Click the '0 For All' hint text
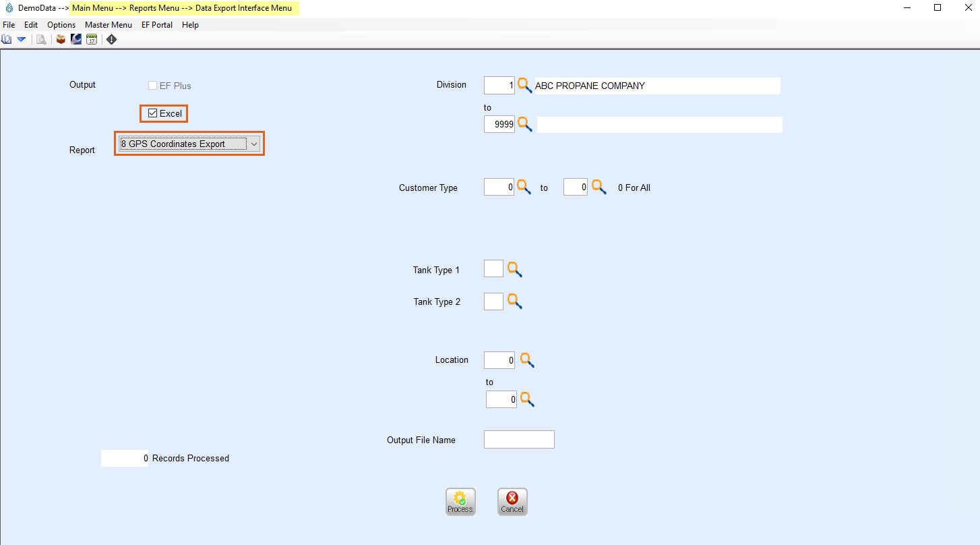 coord(634,188)
